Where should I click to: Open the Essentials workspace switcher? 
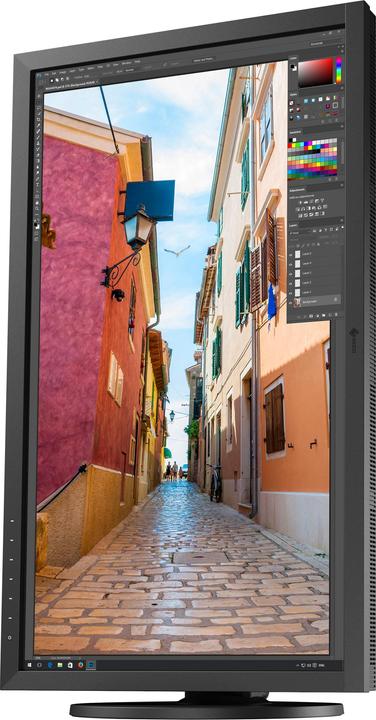pos(317,44)
